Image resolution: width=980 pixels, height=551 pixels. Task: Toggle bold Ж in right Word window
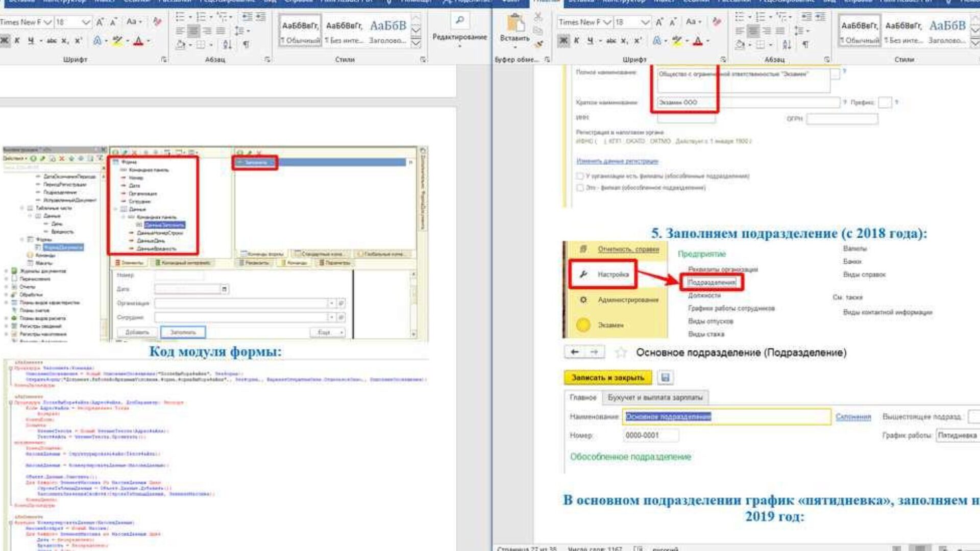(x=563, y=41)
